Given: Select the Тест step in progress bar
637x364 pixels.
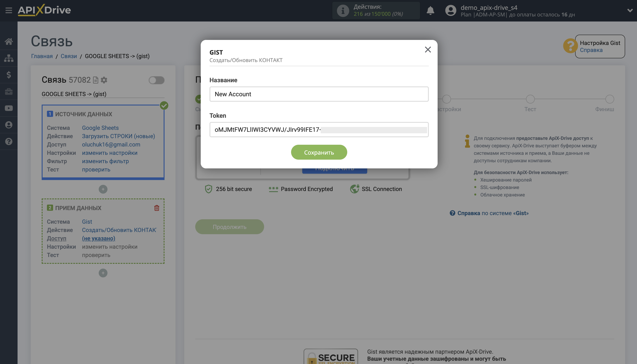Looking at the screenshot, I should [x=530, y=99].
